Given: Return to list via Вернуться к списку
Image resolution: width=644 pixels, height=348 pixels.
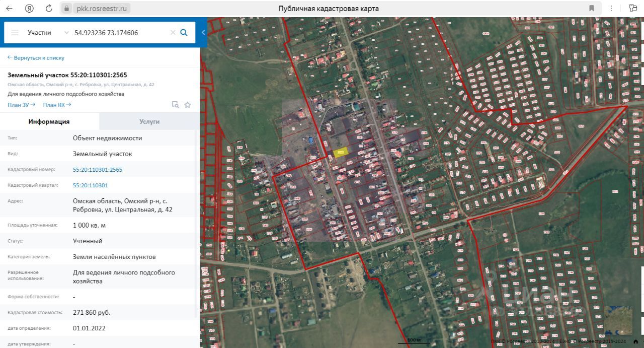Looking at the screenshot, I should pyautogui.click(x=36, y=58).
